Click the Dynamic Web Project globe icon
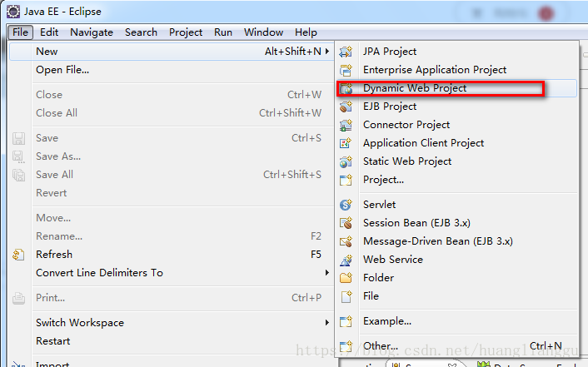This screenshot has height=367, width=588. [346, 88]
